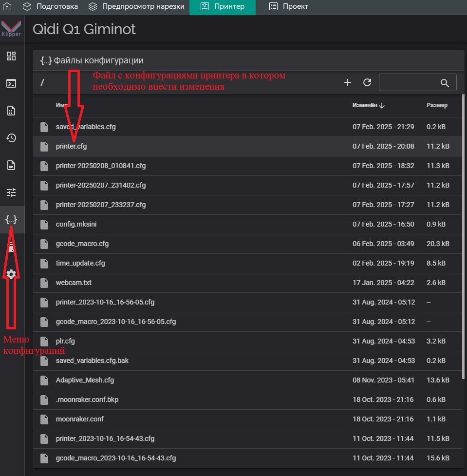Switch to the Подготовка tab
The image size is (467, 476).
(50, 6)
